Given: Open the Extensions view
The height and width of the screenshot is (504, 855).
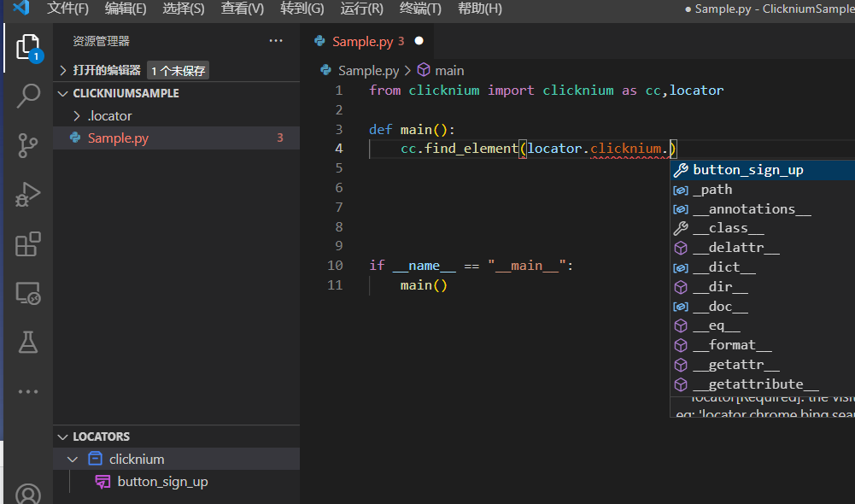Looking at the screenshot, I should [28, 243].
